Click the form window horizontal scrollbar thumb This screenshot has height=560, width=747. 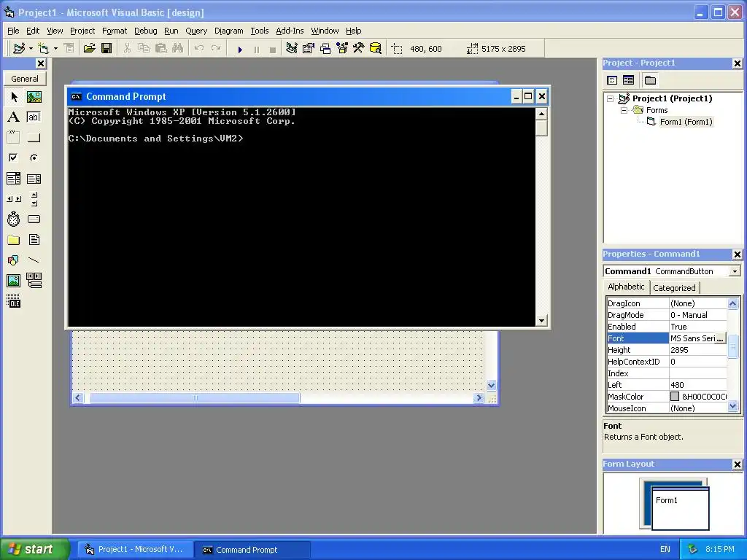tap(194, 398)
